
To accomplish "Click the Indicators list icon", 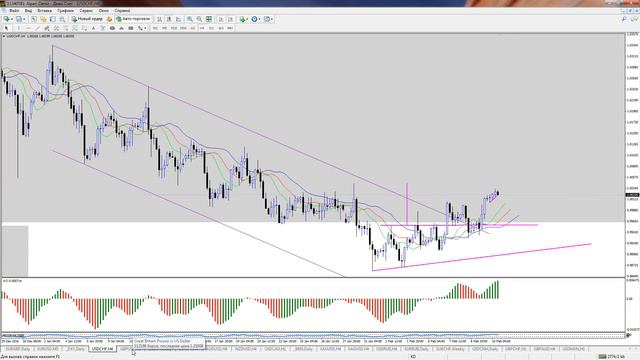I will pyautogui.click(x=242, y=19).
